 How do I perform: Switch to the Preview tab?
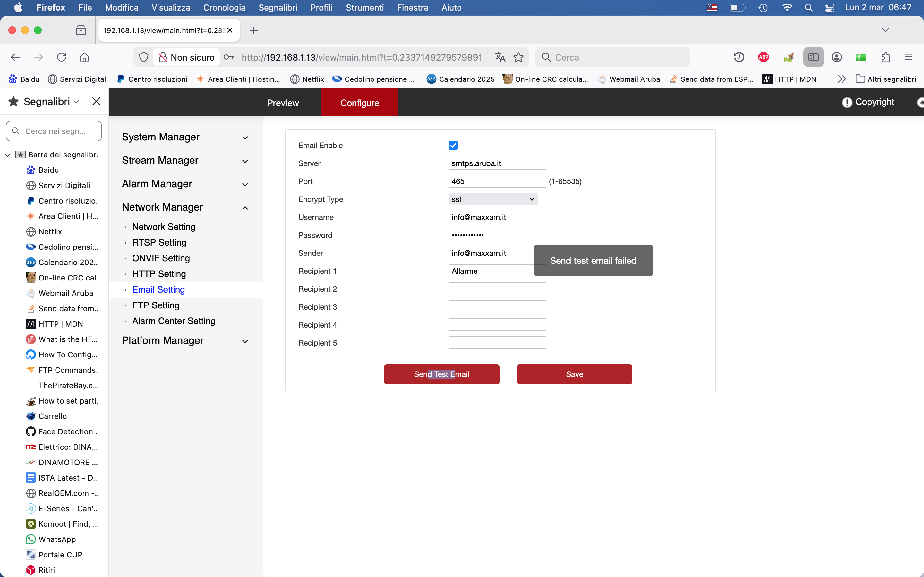283,103
